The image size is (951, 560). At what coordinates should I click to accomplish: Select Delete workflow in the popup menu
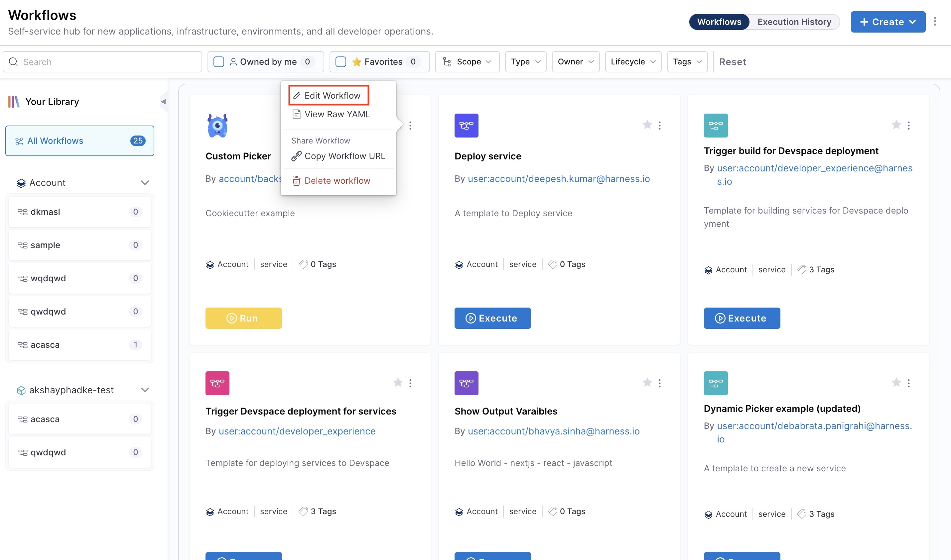coord(337,180)
